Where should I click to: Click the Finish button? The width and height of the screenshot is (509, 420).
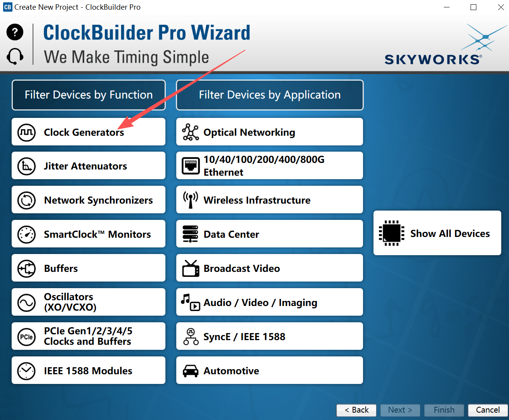click(444, 410)
